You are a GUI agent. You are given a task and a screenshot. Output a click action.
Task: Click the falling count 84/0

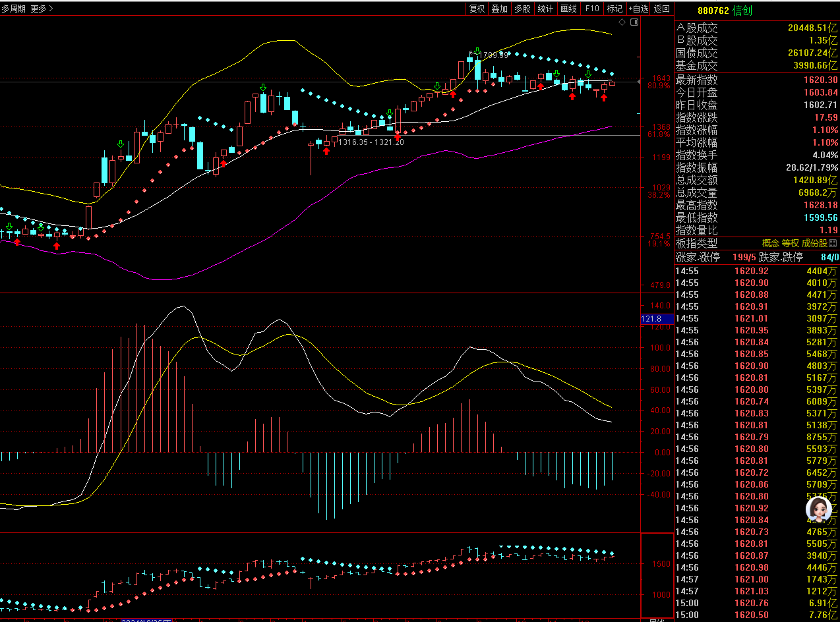[829, 257]
